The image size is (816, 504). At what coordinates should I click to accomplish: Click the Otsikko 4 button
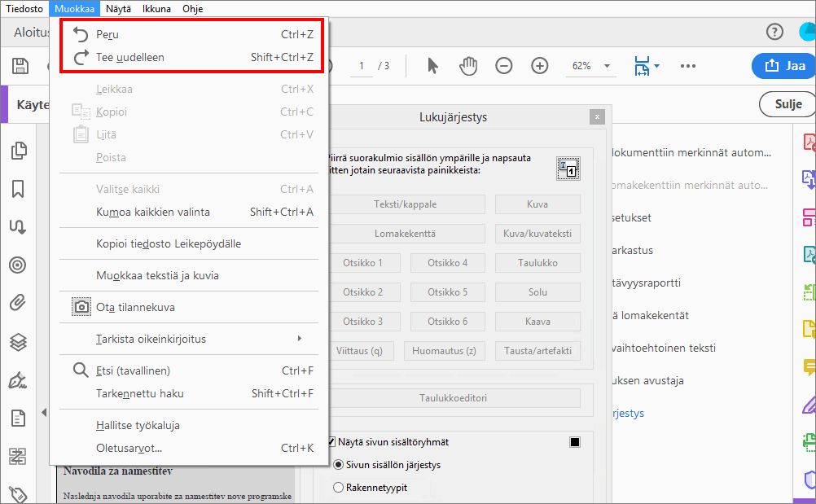(448, 263)
